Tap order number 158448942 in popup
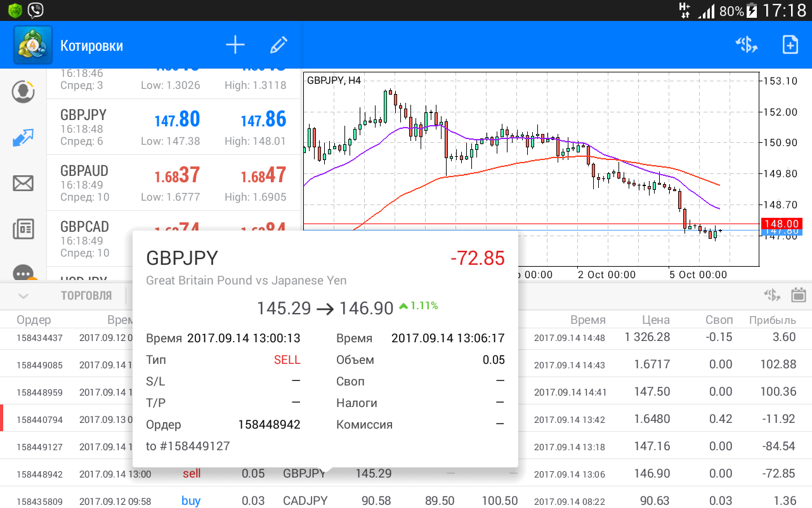 coord(269,424)
